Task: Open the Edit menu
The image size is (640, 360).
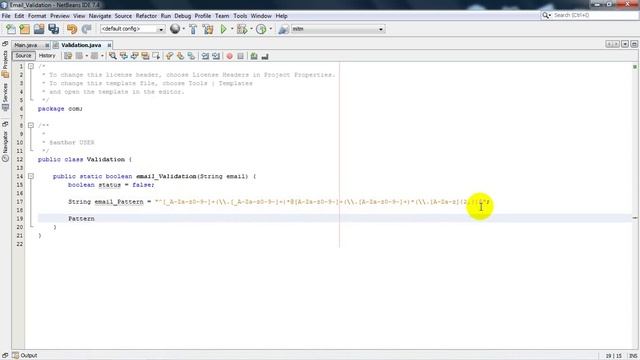Action: point(19,16)
